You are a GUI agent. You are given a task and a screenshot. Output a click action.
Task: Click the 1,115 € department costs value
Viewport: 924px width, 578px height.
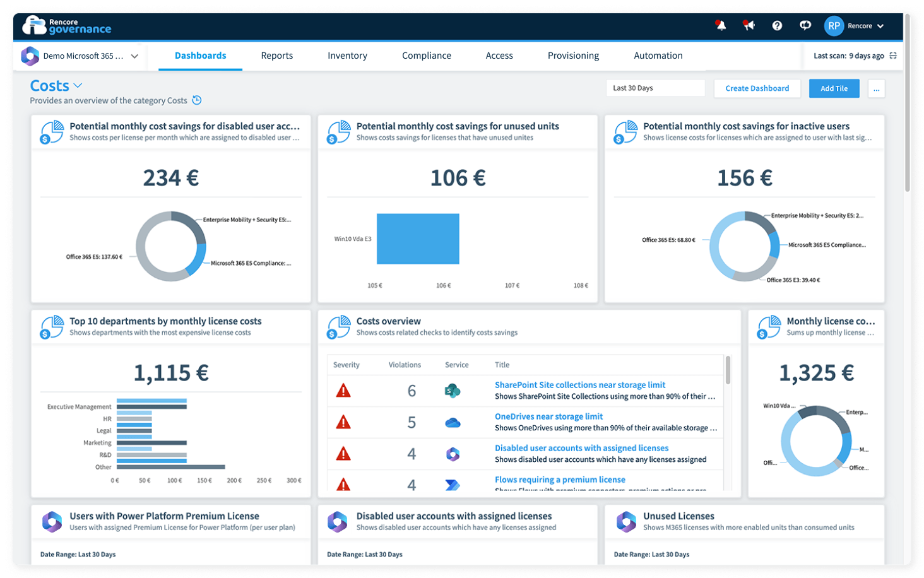pyautogui.click(x=170, y=373)
